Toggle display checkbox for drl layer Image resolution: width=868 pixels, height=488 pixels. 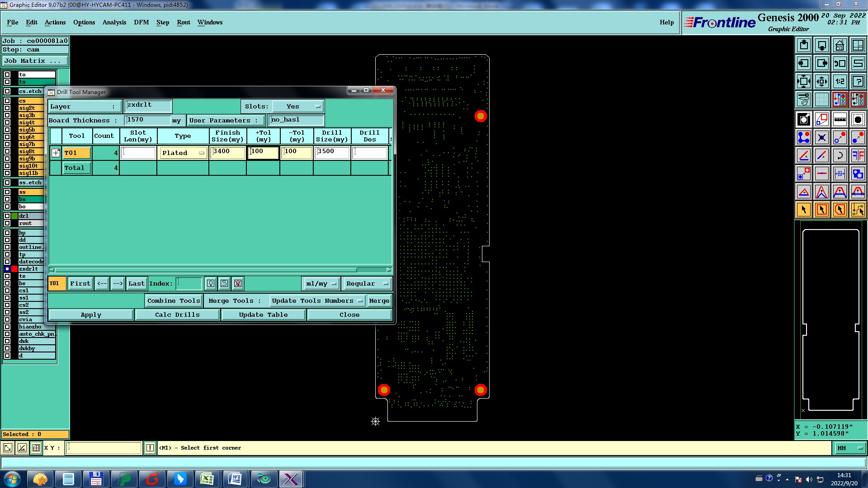pyautogui.click(x=7, y=216)
